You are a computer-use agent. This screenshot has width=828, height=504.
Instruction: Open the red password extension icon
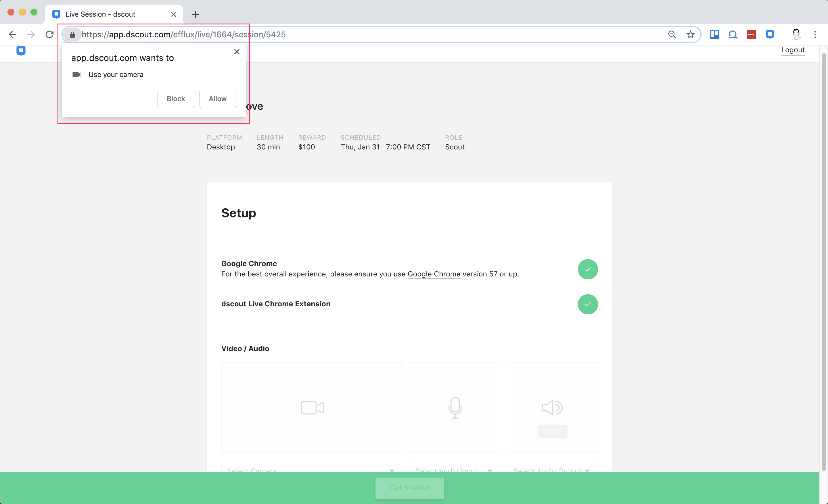pos(752,34)
